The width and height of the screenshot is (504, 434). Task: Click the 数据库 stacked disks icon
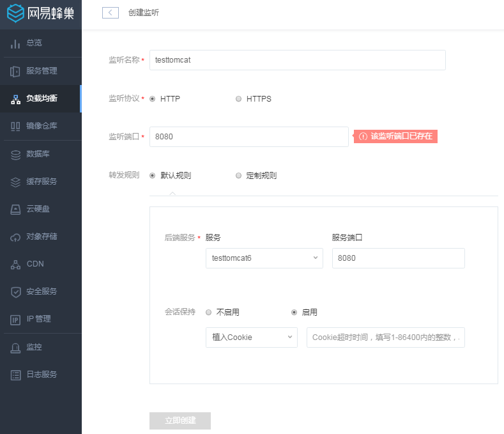[15, 155]
